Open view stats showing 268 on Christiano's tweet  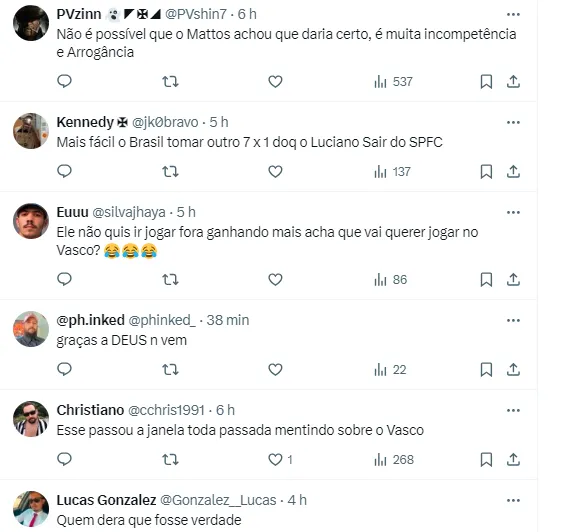[x=394, y=459]
